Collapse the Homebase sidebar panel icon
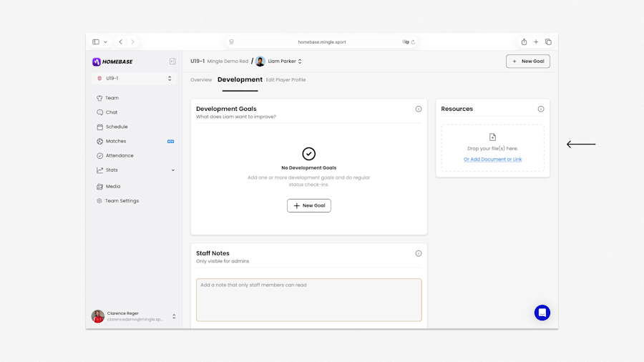This screenshot has width=644, height=362. [172, 62]
